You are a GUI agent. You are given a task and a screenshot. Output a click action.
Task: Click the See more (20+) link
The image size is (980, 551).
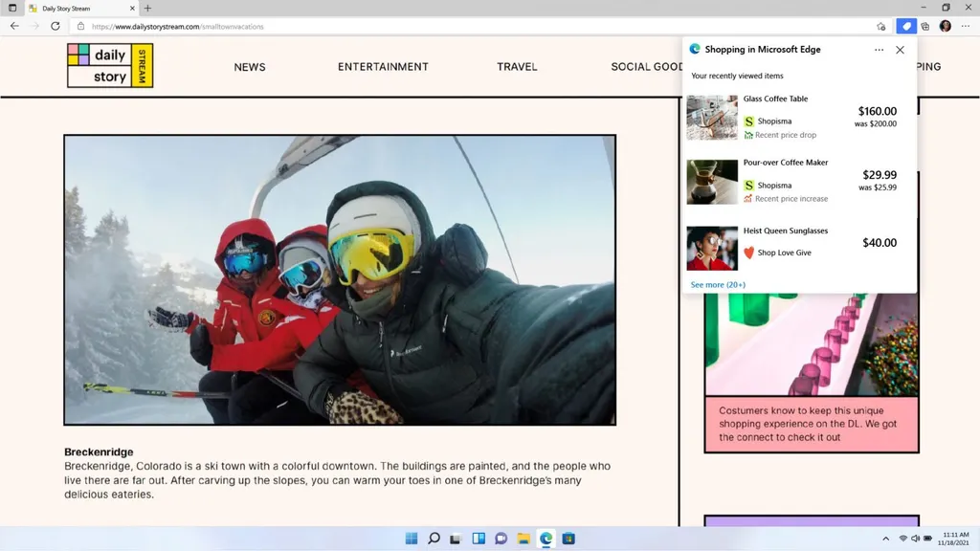(718, 285)
